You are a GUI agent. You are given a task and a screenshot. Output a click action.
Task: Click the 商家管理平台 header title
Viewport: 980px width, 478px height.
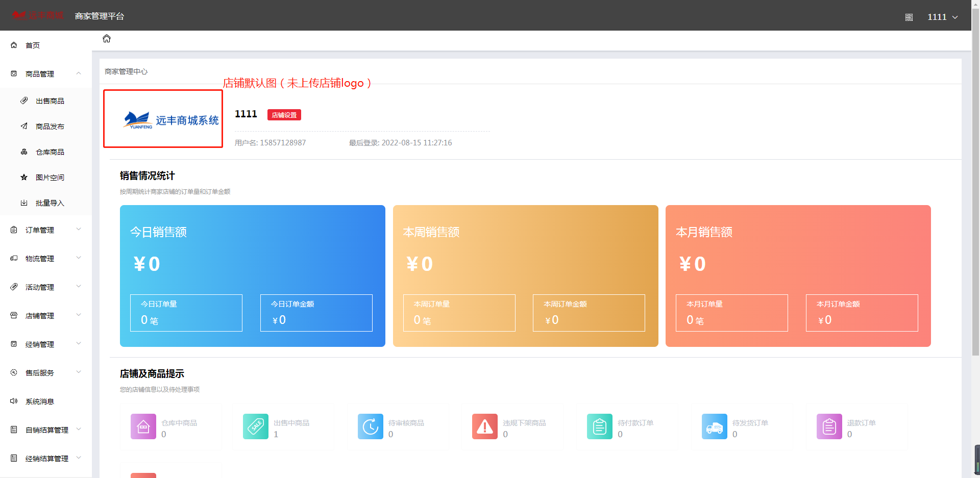pyautogui.click(x=100, y=16)
